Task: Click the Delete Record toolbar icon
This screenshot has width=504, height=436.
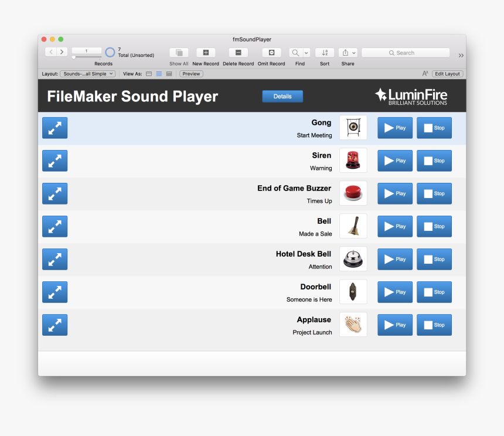Action: coord(238,52)
